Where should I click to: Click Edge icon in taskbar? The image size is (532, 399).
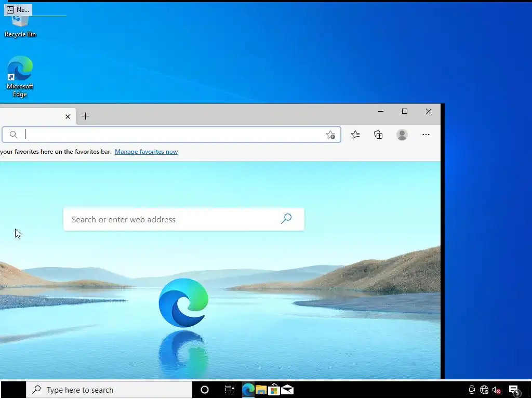click(x=248, y=390)
